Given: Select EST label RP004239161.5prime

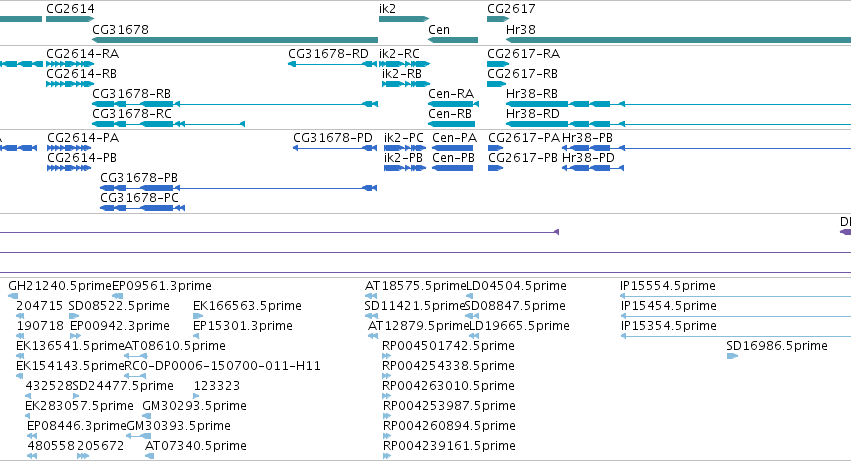Looking at the screenshot, I should tap(449, 447).
